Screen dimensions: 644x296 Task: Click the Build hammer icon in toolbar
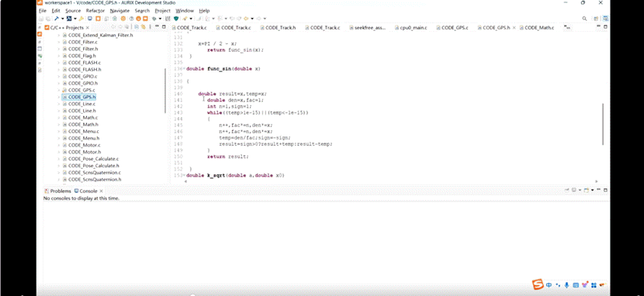pos(57,19)
